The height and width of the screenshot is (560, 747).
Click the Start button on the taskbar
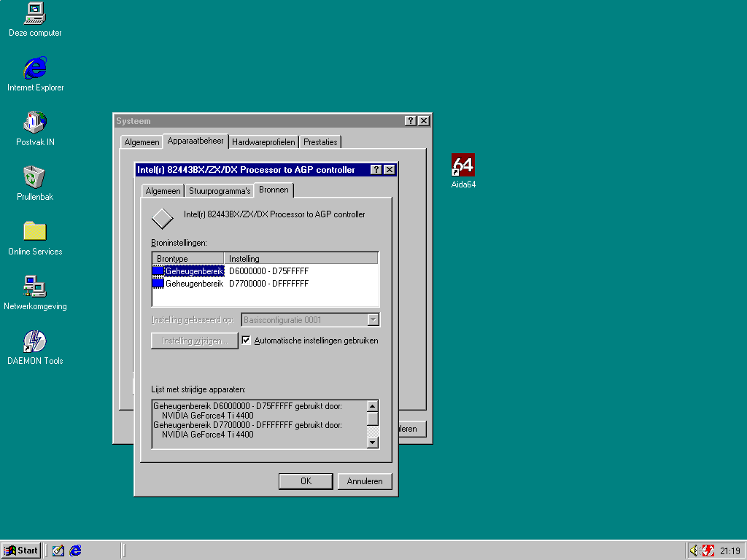tap(21, 551)
